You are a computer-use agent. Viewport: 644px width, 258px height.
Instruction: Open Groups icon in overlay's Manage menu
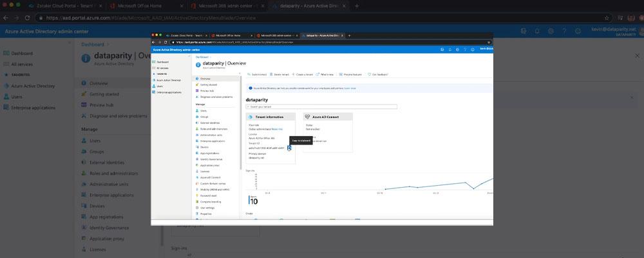[197, 117]
